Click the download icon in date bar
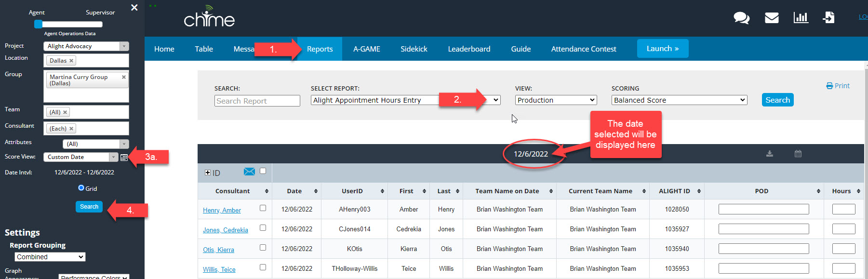This screenshot has width=868, height=279. tap(770, 154)
